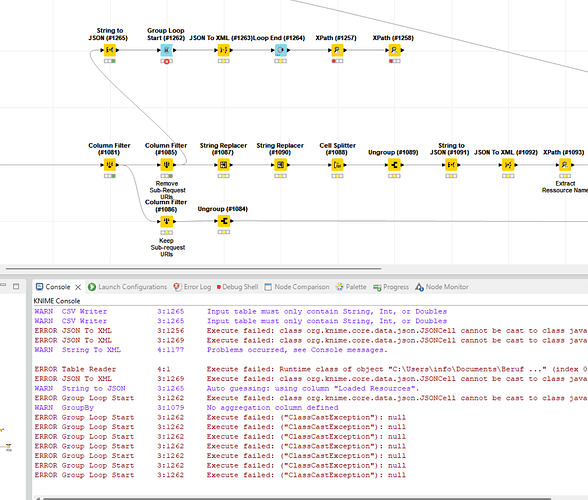Click the Error Log icon
The width and height of the screenshot is (588, 500).
pos(177,287)
